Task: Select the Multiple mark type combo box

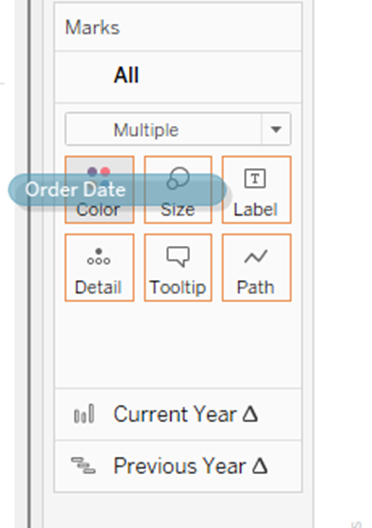Action: (x=178, y=129)
